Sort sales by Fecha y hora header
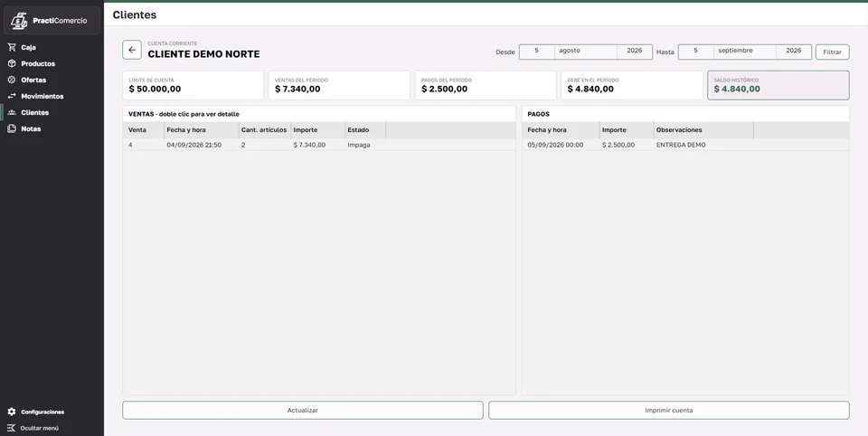This screenshot has height=436, width=868. pyautogui.click(x=202, y=130)
